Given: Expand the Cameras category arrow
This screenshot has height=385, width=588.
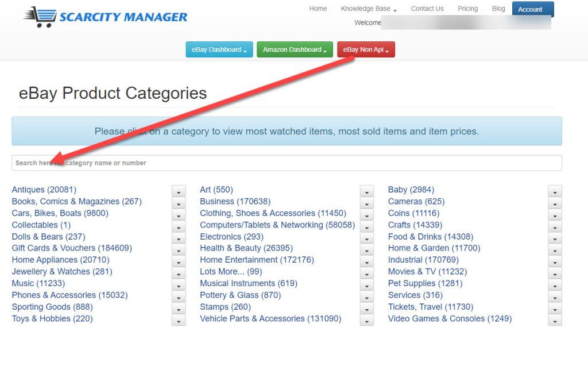Looking at the screenshot, I should pyautogui.click(x=555, y=204).
